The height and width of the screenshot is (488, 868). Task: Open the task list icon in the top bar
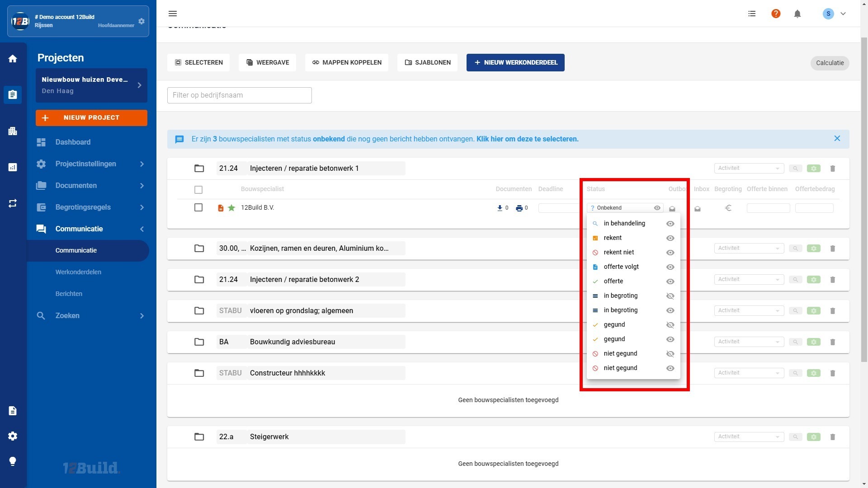pos(752,14)
